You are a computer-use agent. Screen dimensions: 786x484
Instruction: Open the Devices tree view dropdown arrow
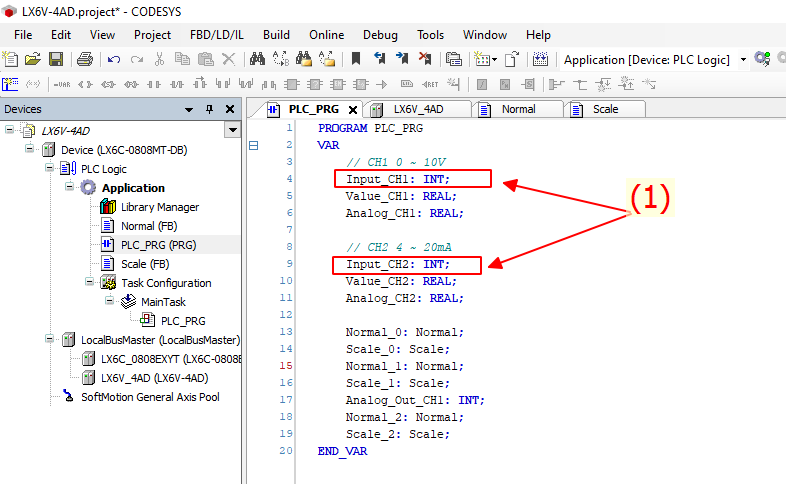tap(232, 131)
